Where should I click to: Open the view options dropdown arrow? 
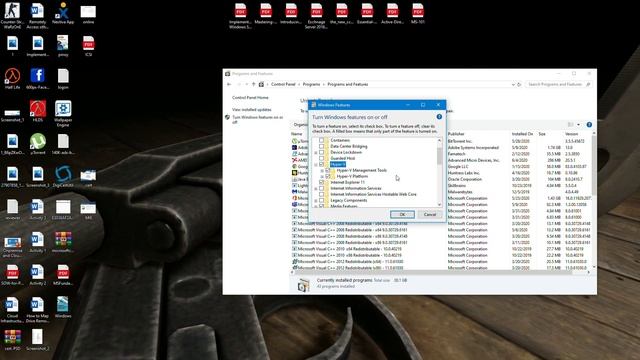click(x=578, y=124)
